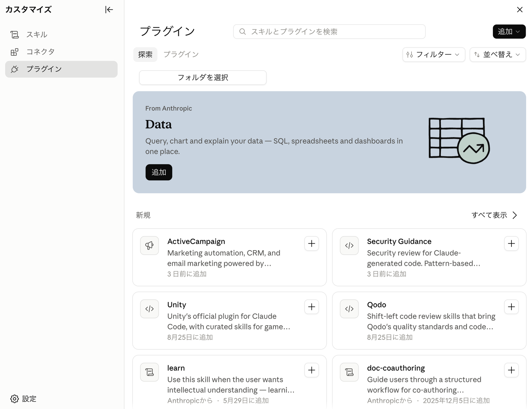Click the Data banner table chart illustration
532x409 pixels.
click(x=459, y=141)
